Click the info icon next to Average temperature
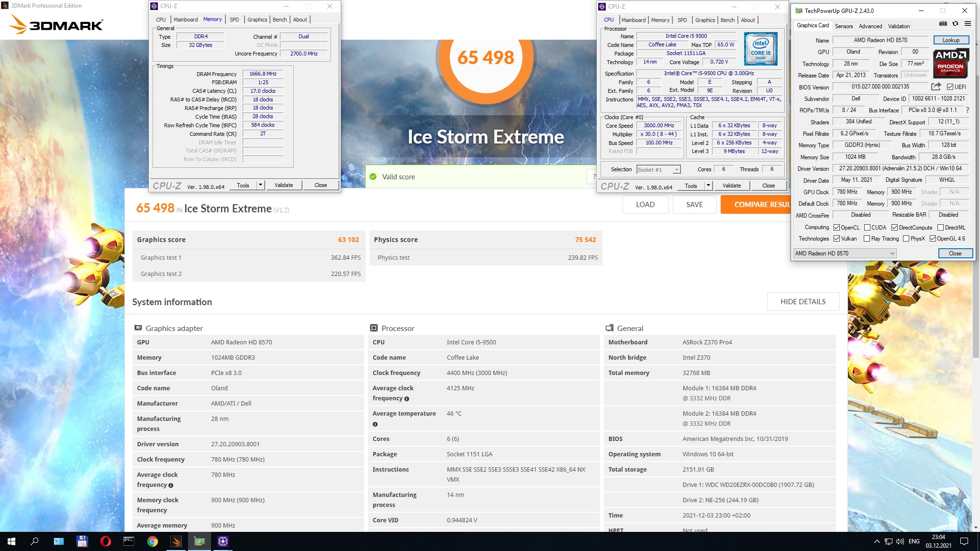This screenshot has height=551, width=980. 375,424
